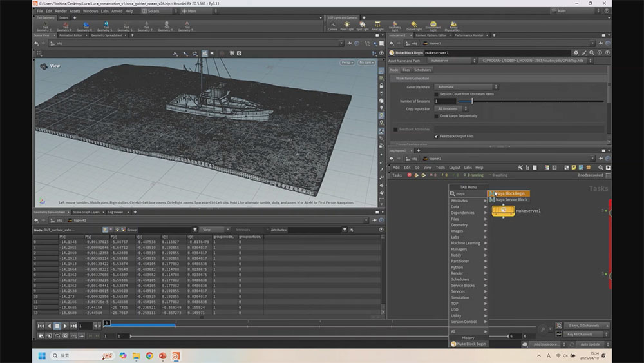This screenshot has height=363, width=644.
Task: Click the TAB Menu search field
Action: pyautogui.click(x=470, y=193)
